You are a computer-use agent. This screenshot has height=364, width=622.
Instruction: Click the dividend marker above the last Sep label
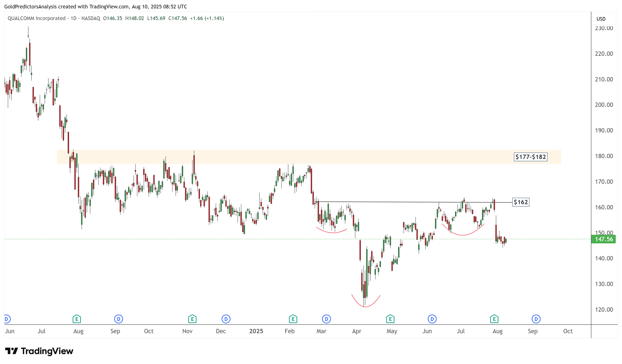536,319
